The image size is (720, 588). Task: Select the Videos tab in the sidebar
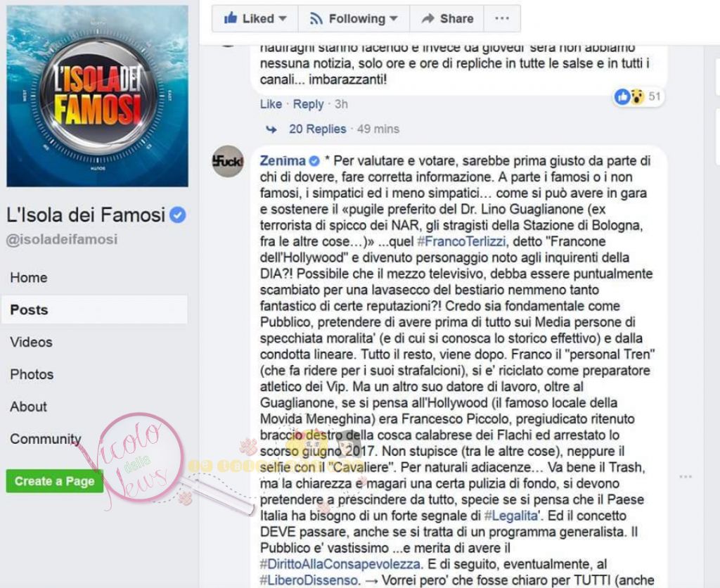(x=31, y=343)
